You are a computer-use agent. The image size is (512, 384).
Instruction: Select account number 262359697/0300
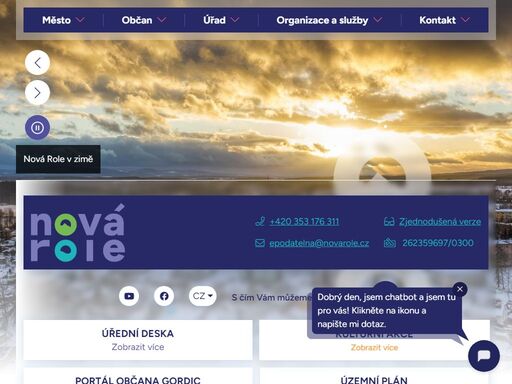coord(438,243)
